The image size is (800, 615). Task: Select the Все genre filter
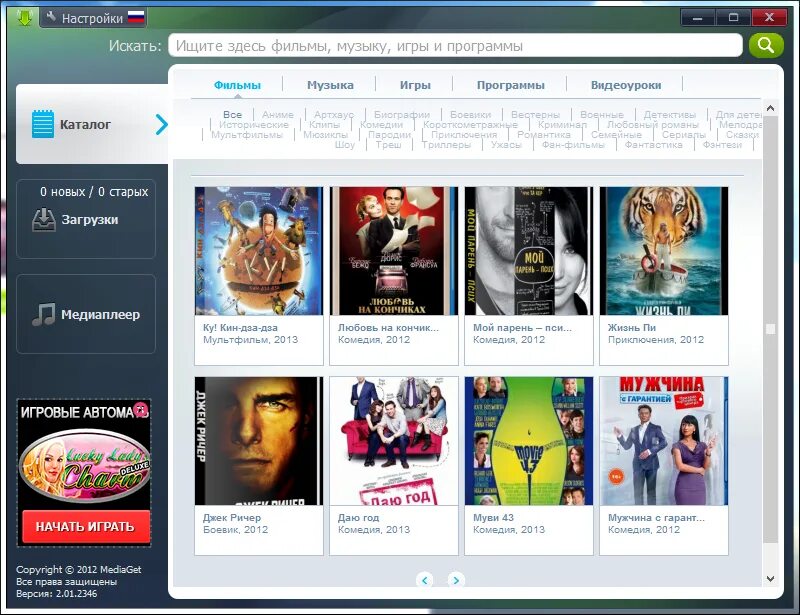pos(232,115)
